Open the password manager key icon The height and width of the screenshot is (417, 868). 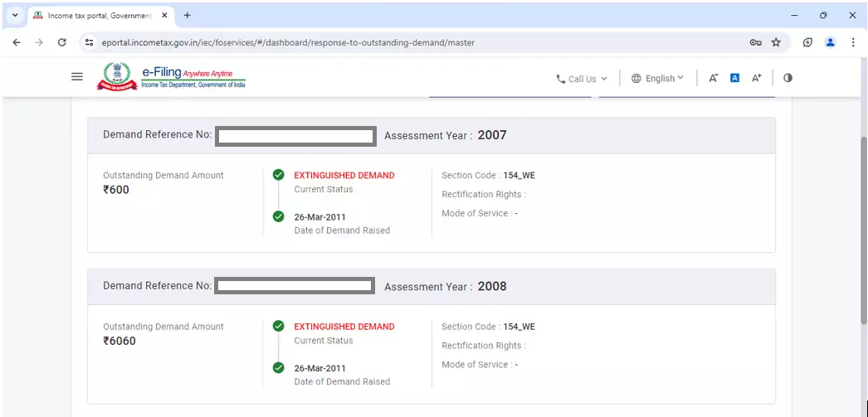point(755,42)
